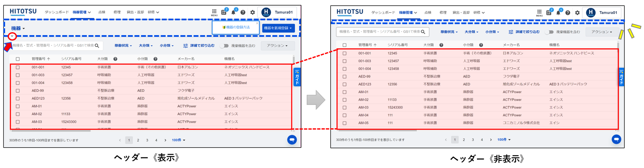
Task: Check row AM-05 checkbox in right table
Action: tap(344, 123)
